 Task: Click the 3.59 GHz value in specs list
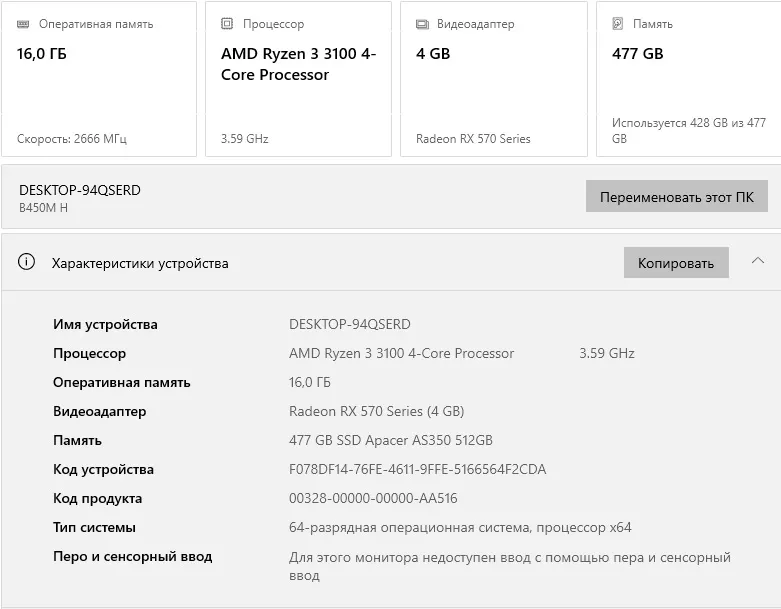pyautogui.click(x=607, y=354)
